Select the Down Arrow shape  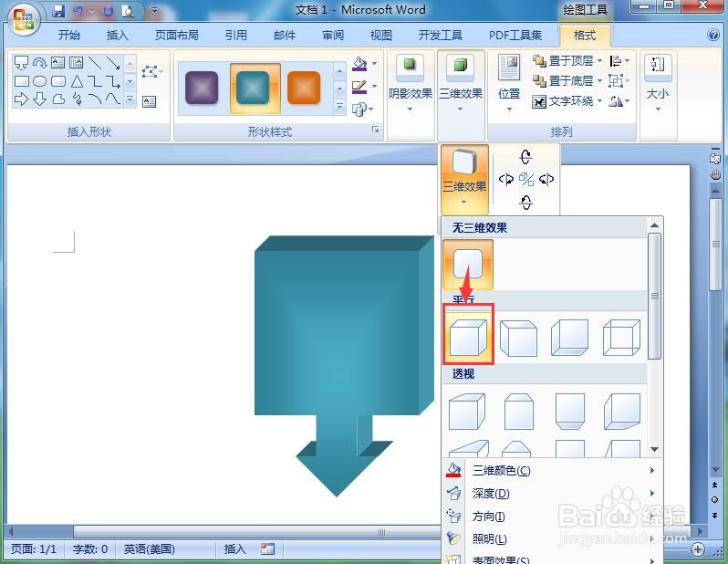(40, 99)
